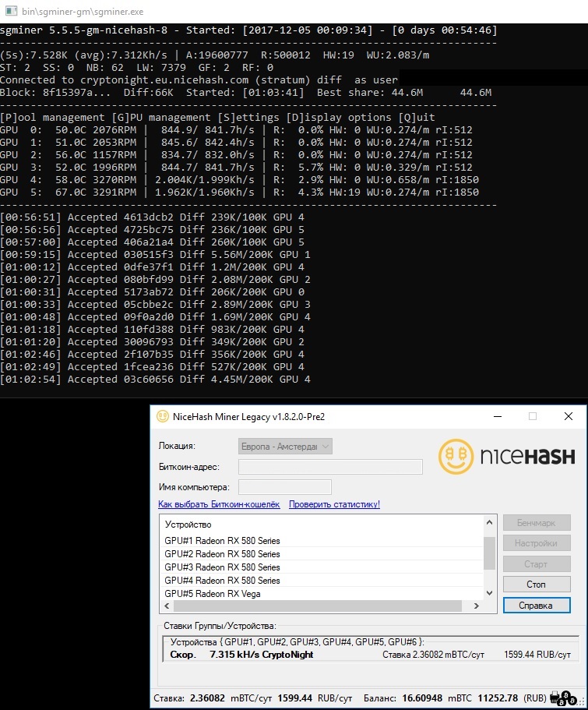The width and height of the screenshot is (588, 710).
Task: Click the device list vertical scrollbar thumb
Action: [x=489, y=553]
